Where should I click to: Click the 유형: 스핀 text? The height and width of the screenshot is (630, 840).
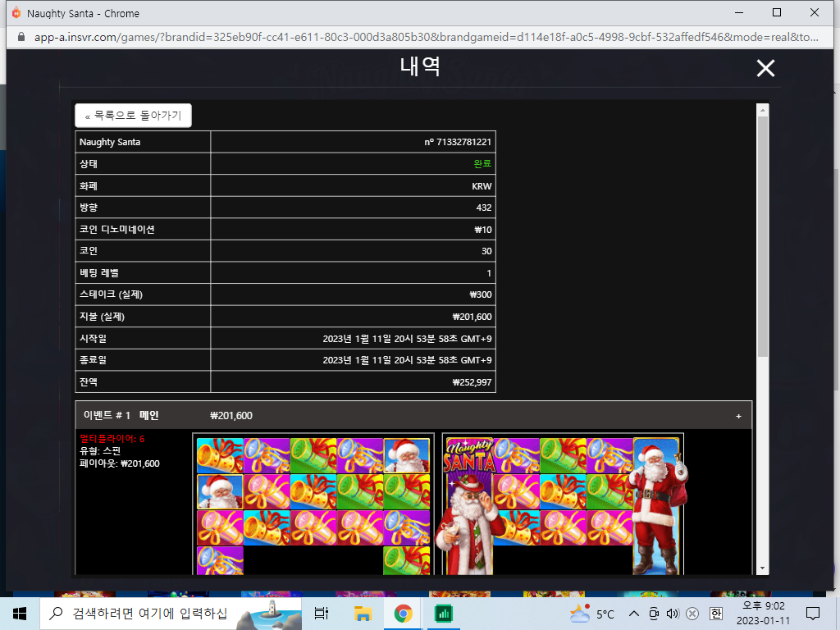[x=99, y=451]
